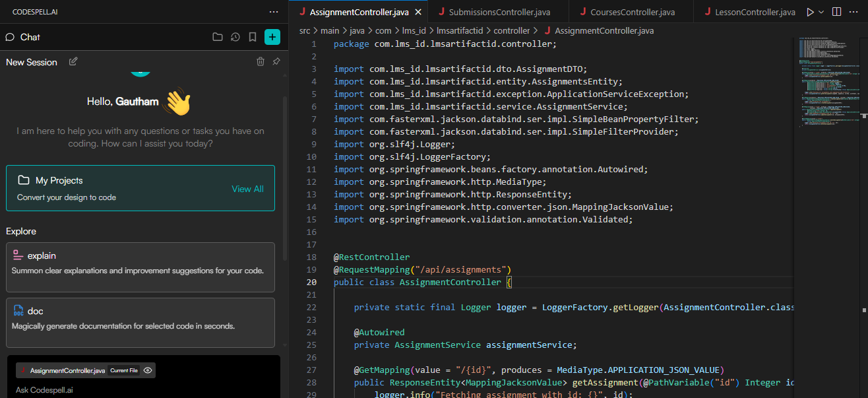Switch to SubmissionsController.java tab
This screenshot has height=398, width=868.
pos(499,12)
